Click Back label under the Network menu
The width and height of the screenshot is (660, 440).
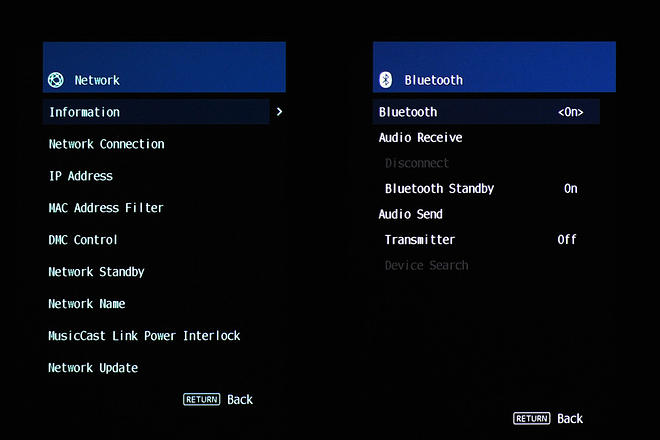point(240,399)
